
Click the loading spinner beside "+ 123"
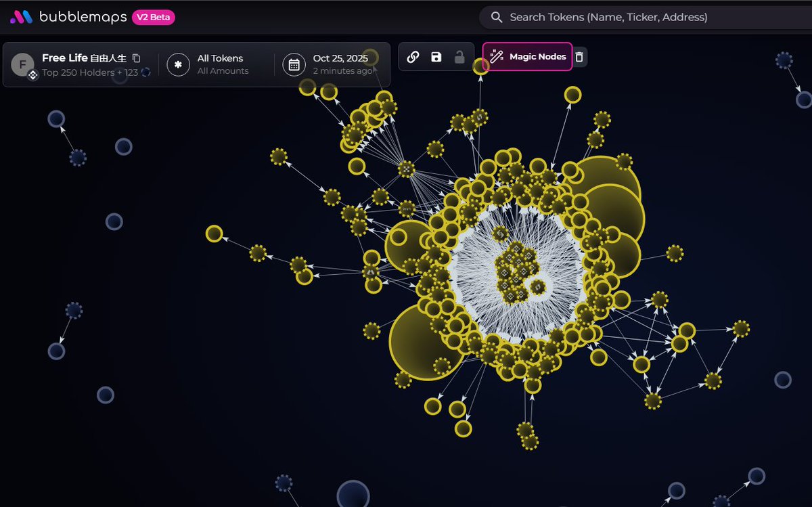pos(145,71)
